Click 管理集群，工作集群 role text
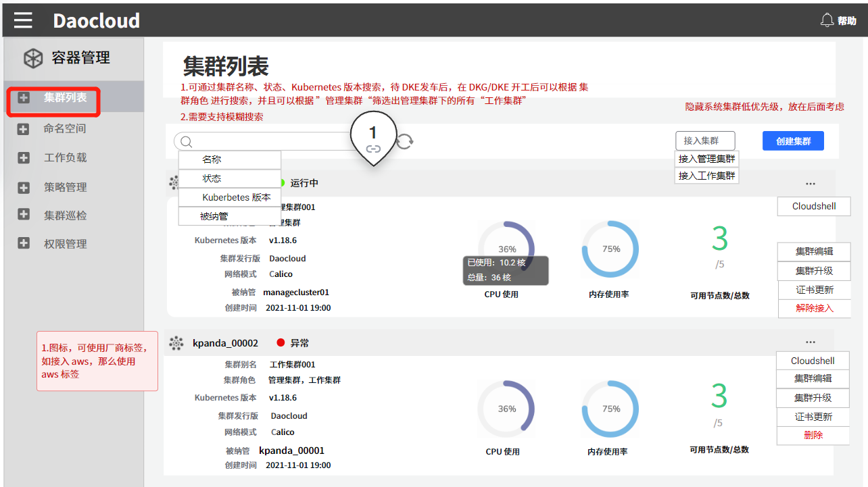Viewport: 868px width, 487px height. (x=304, y=380)
